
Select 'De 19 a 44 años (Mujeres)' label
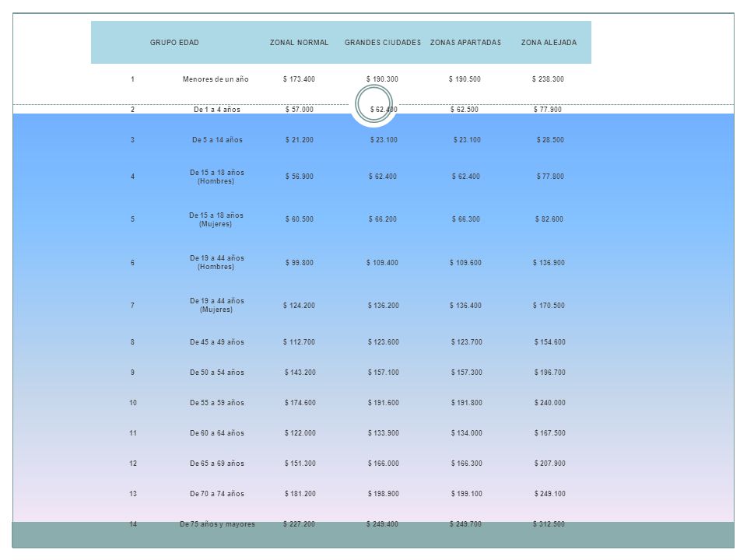217,305
